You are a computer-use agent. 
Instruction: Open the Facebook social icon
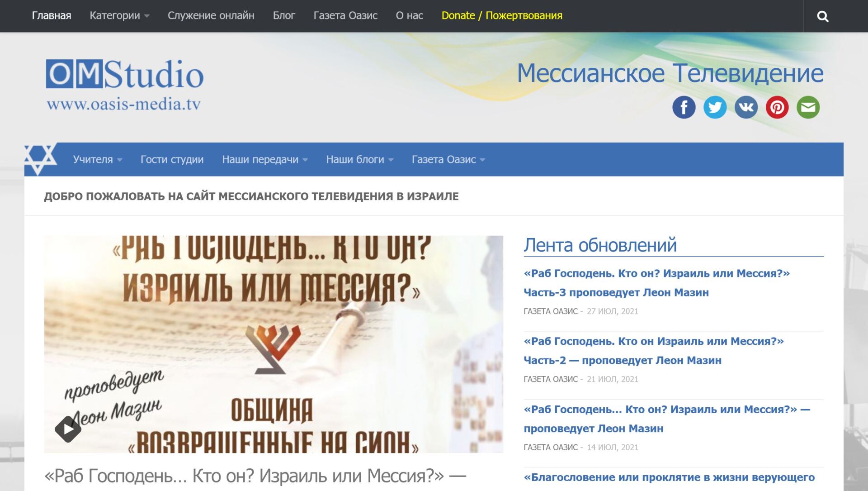coord(684,107)
